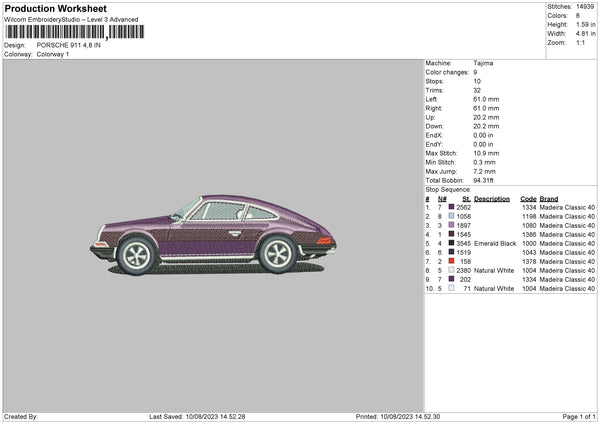
Task: Click the Code column header
Action: pos(529,198)
